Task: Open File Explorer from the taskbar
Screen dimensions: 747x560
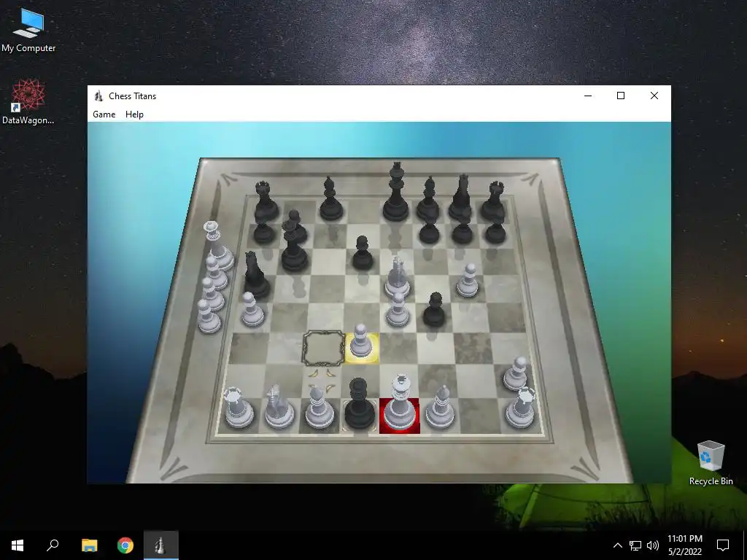Action: [89, 545]
